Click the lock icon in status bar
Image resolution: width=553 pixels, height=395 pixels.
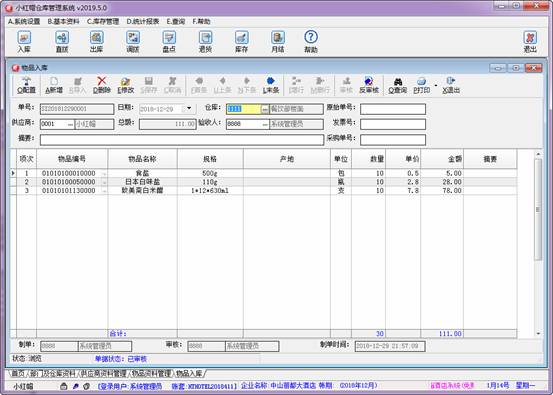63,386
